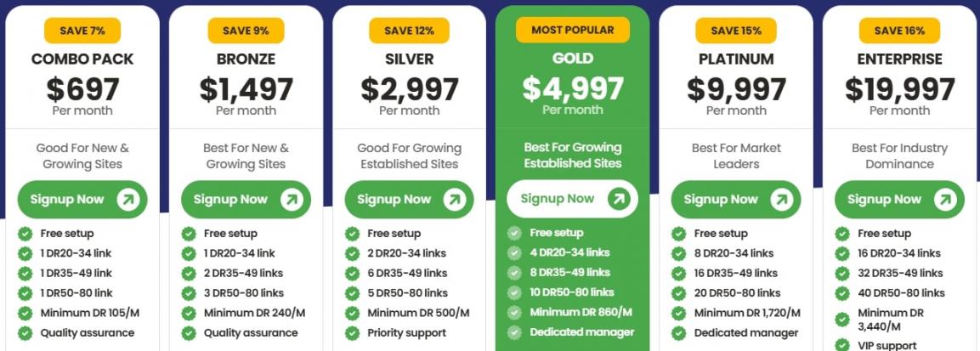Click the arrow icon on Platinum signup
Viewport: 980px width, 351px height.
(x=781, y=200)
